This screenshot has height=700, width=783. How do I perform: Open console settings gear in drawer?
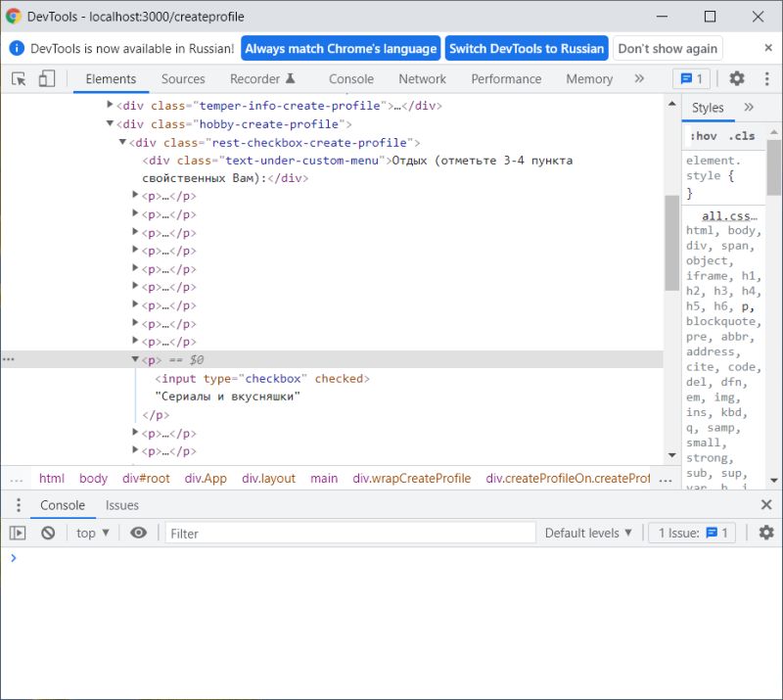(x=766, y=532)
